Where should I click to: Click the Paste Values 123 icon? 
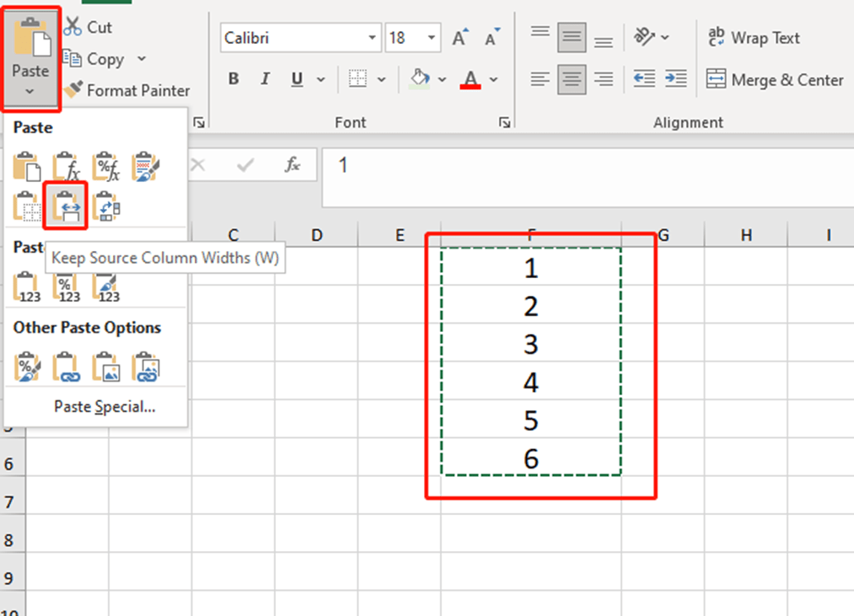click(25, 287)
